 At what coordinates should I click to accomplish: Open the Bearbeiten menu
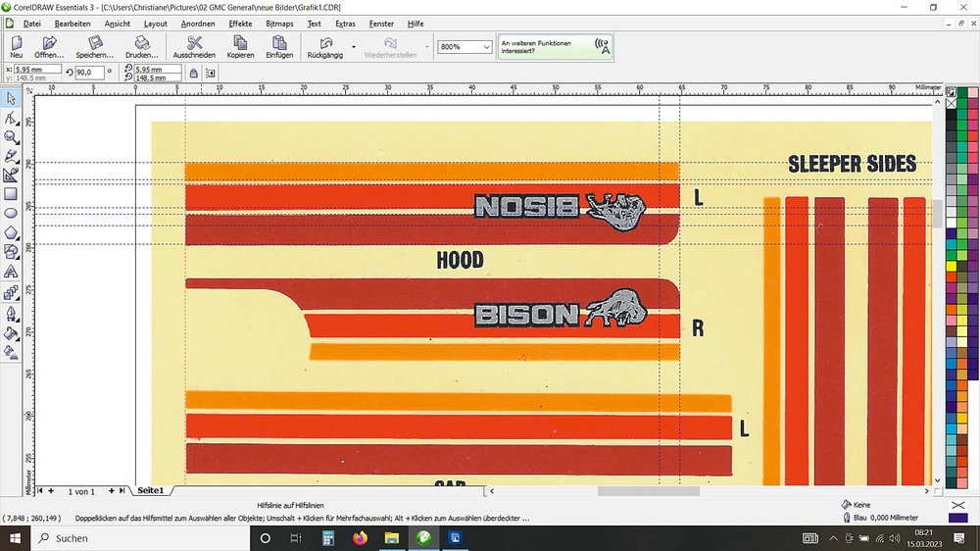tap(73, 24)
